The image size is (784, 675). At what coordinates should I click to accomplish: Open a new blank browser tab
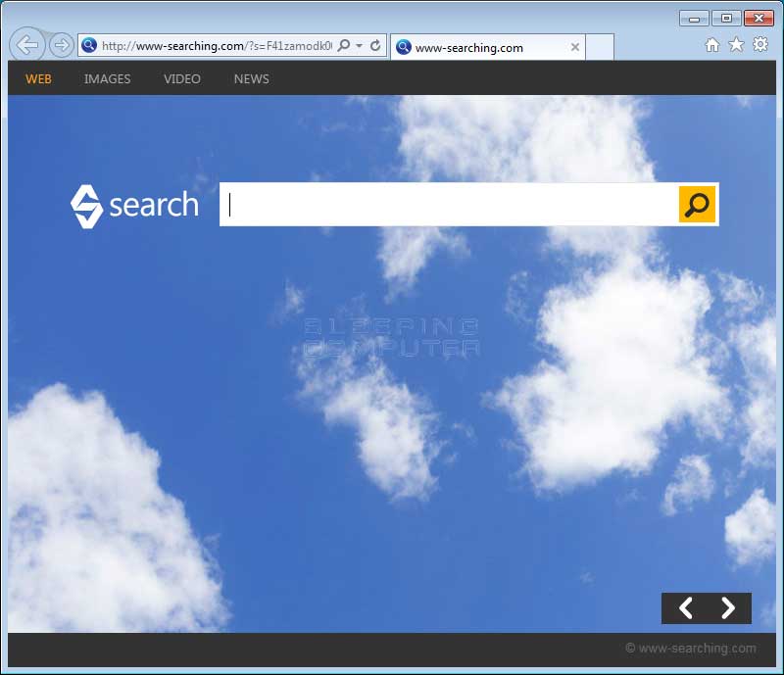(600, 47)
